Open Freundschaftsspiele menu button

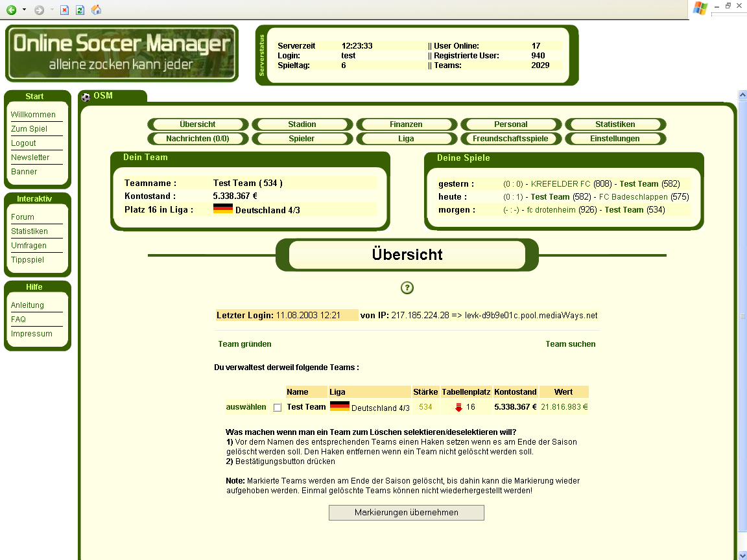coord(511,139)
